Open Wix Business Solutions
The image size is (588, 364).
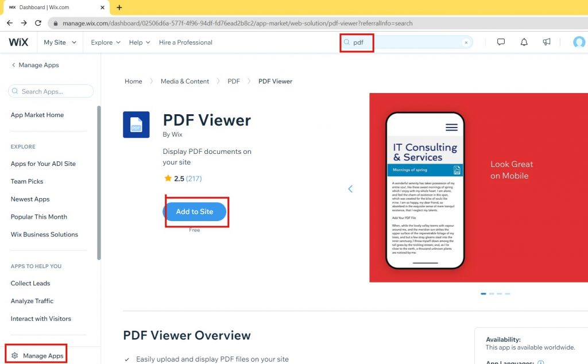point(44,234)
